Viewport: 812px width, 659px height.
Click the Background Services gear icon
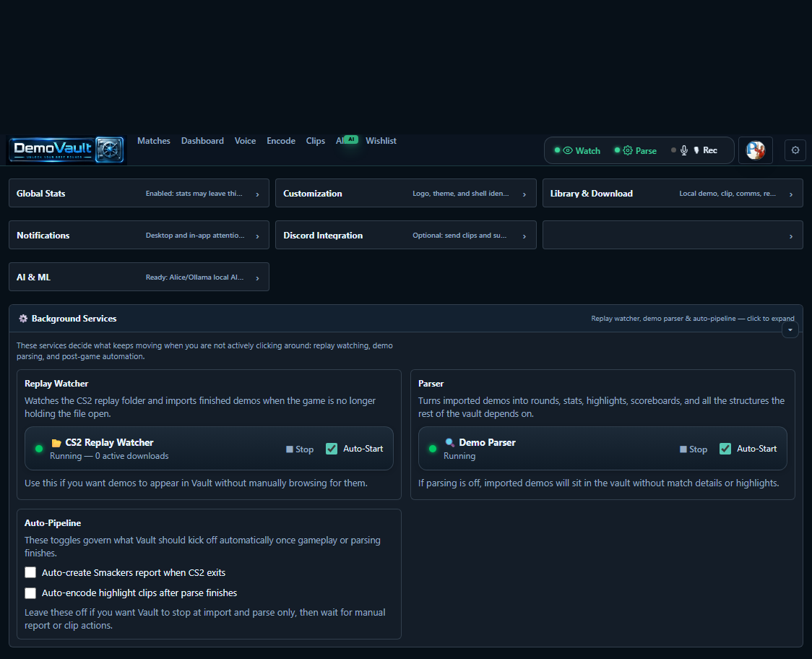point(23,319)
